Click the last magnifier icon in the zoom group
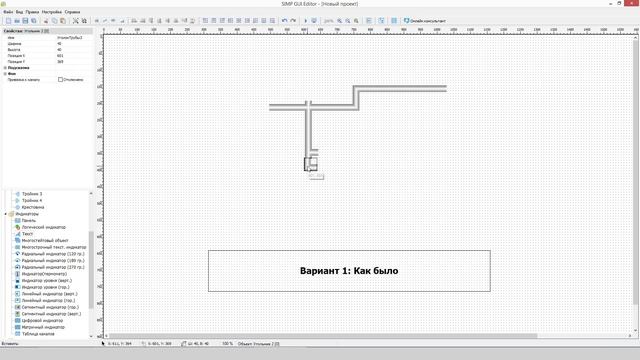This screenshot has width=640, height=360. click(356, 20)
